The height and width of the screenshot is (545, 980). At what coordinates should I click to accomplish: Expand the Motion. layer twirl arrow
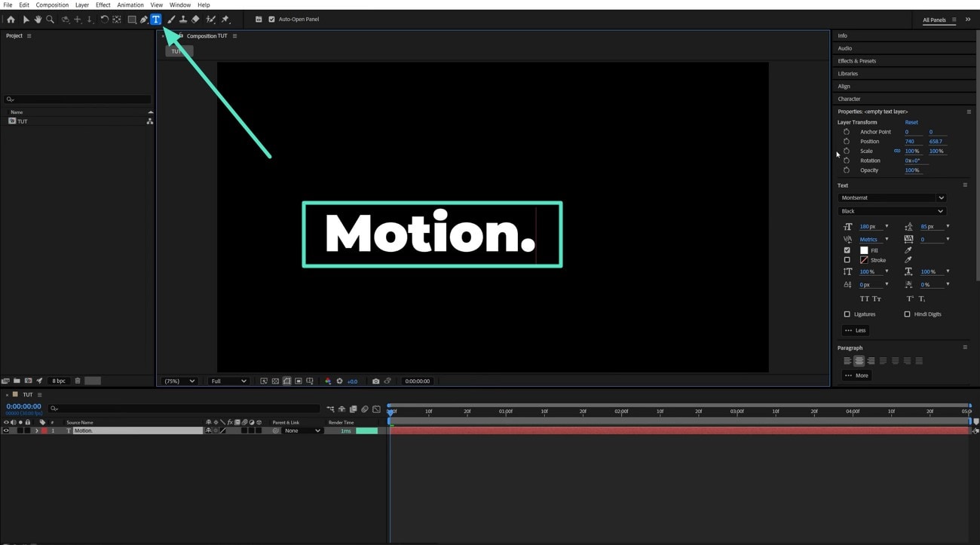[37, 430]
